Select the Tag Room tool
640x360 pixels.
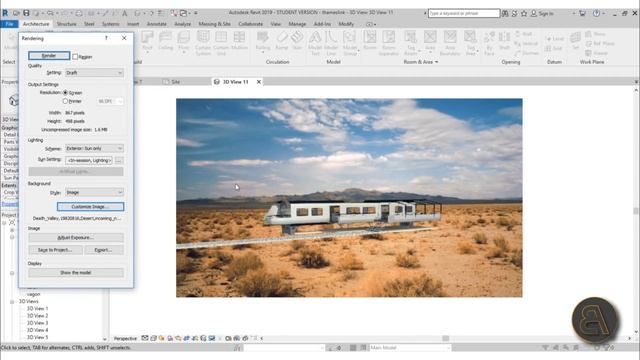pos(411,43)
